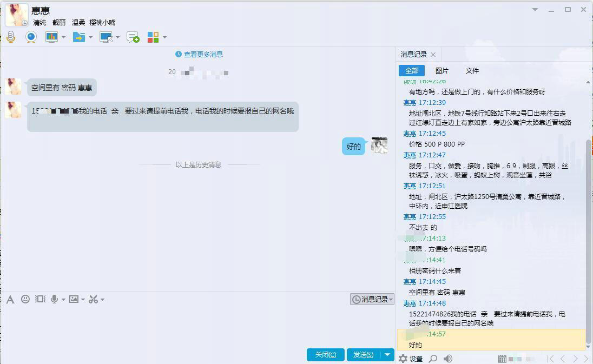Open font formatting with the A icon
The image size is (593, 364).
pos(11,299)
